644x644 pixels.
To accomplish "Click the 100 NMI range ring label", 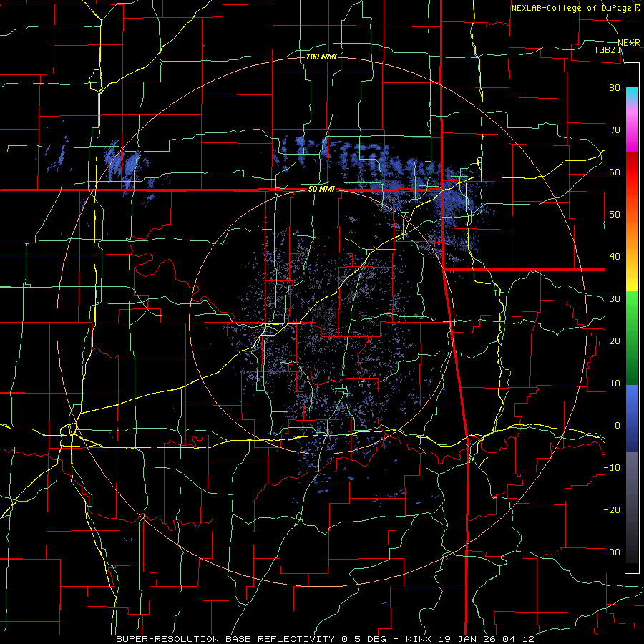I will [321, 57].
